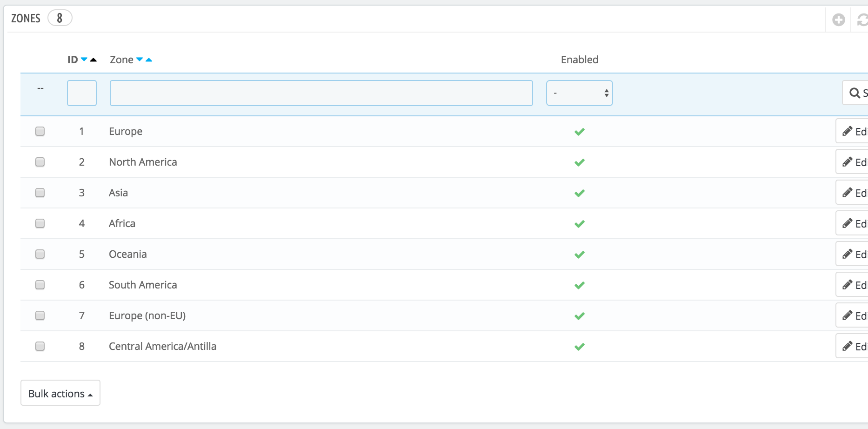Screen dimensions: 868x429
Task: Expand the Bulk actions menu
Action: 60,393
